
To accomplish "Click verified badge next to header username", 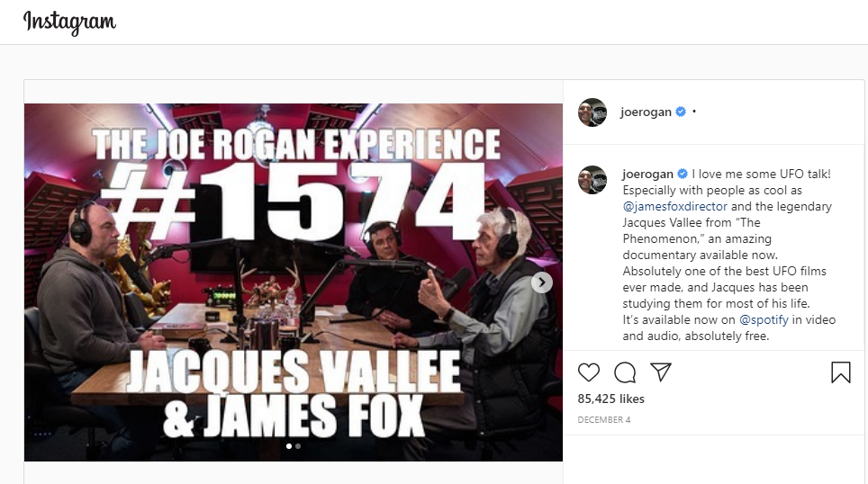I will pyautogui.click(x=681, y=112).
